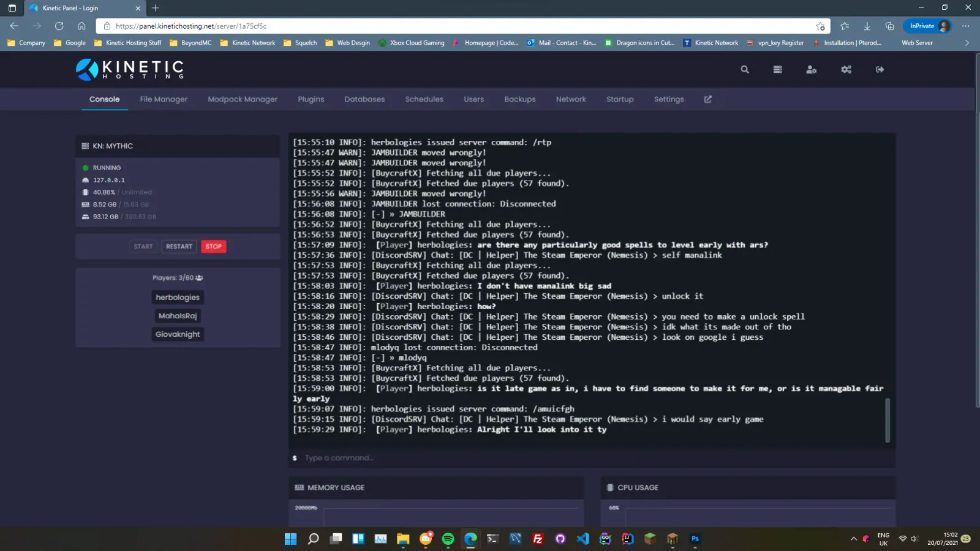The height and width of the screenshot is (551, 980).
Task: Open taskbar clock and date
Action: [x=943, y=539]
